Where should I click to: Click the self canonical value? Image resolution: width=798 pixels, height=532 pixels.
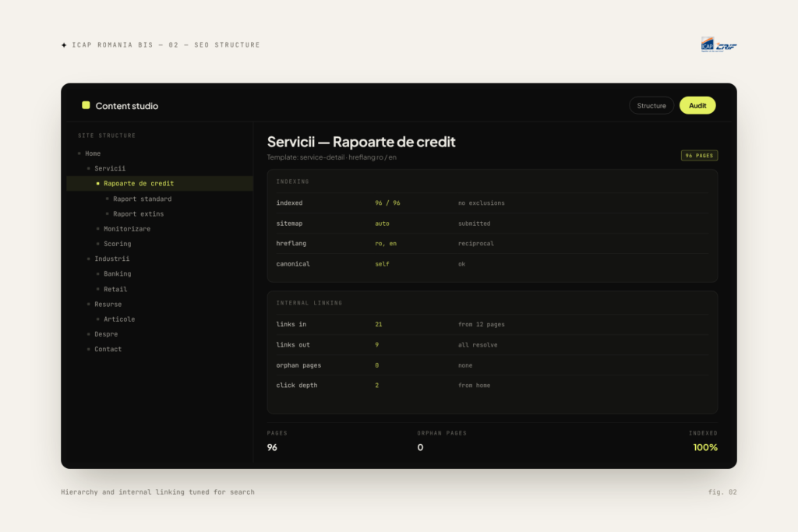pyautogui.click(x=382, y=264)
